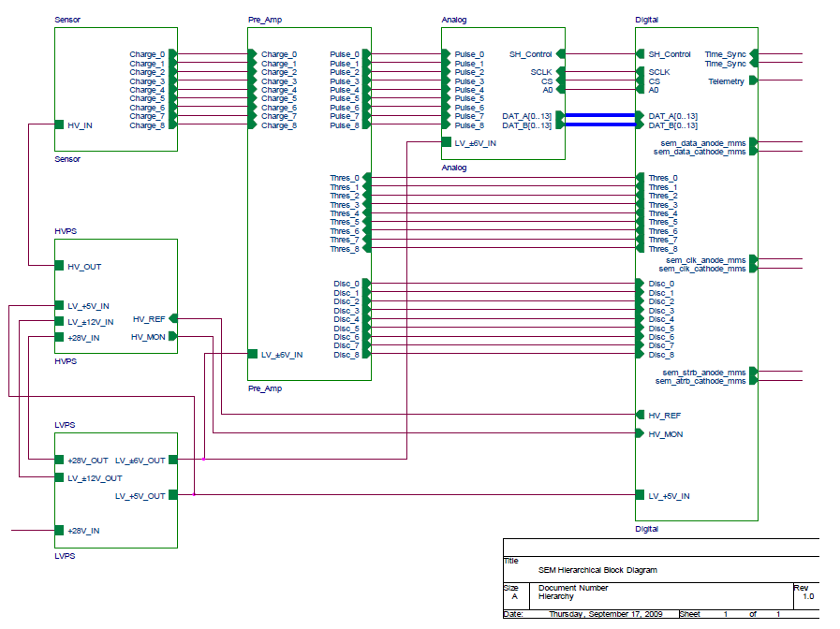Select the date Thursday, September 17, 2009

605,614
